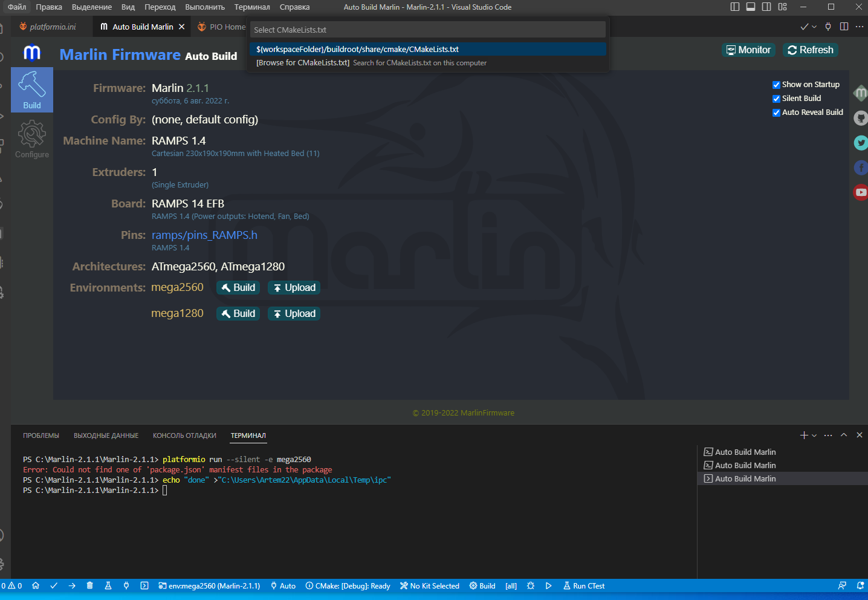The width and height of the screenshot is (868, 600).
Task: Click CMake: [Debug]: Ready status item
Action: pyautogui.click(x=348, y=585)
